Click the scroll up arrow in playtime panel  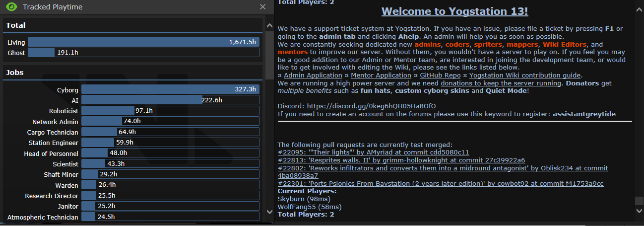pyautogui.click(x=269, y=25)
